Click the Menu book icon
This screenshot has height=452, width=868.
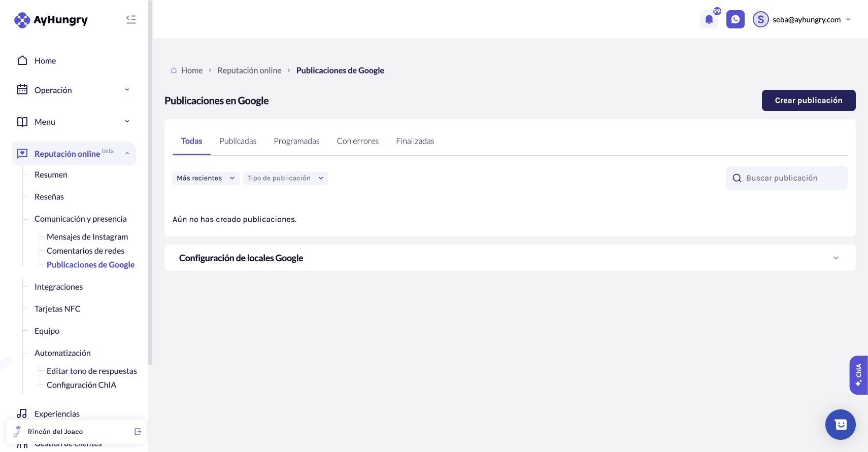[22, 122]
